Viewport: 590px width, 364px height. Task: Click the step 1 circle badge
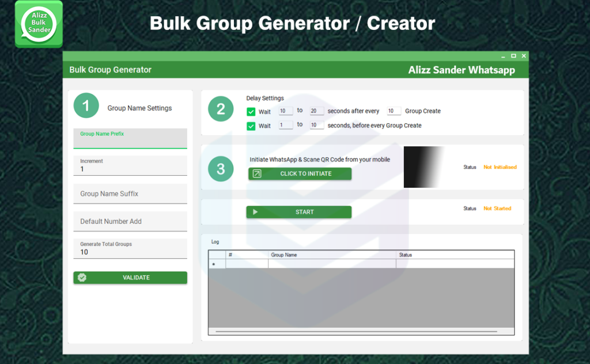coord(86,106)
